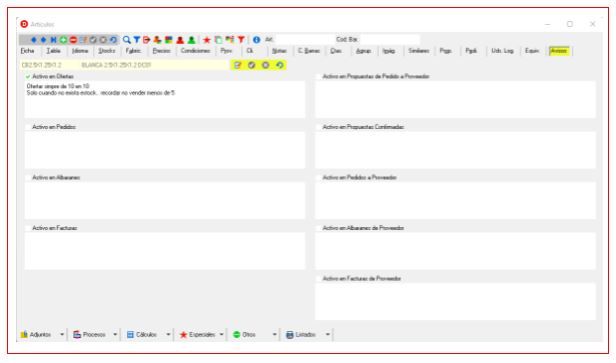Click the red delete record icon
Image resolution: width=616 pixels, height=363 pixels.
(73, 40)
